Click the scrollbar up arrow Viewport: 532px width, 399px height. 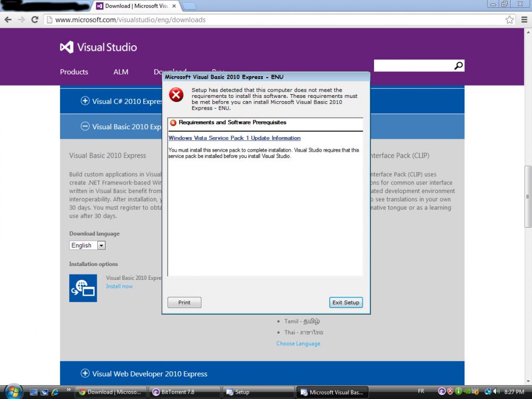pyautogui.click(x=528, y=32)
